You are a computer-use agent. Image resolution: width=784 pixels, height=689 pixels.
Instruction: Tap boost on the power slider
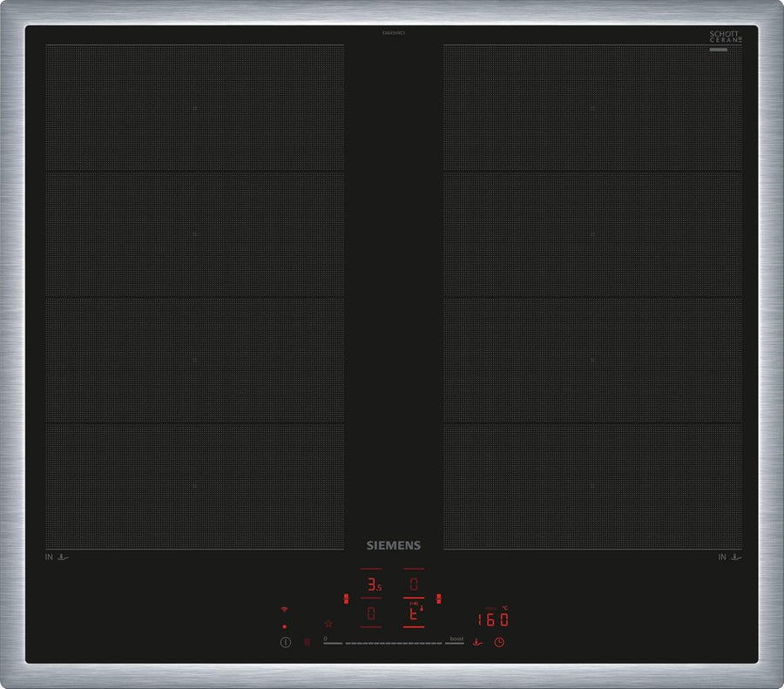[x=456, y=640]
